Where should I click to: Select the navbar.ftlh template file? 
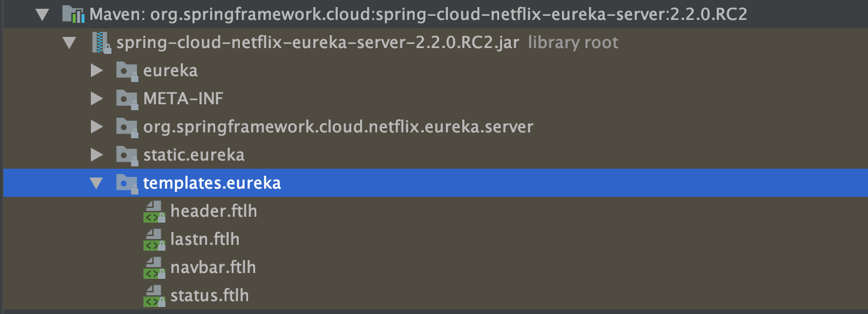[213, 268]
